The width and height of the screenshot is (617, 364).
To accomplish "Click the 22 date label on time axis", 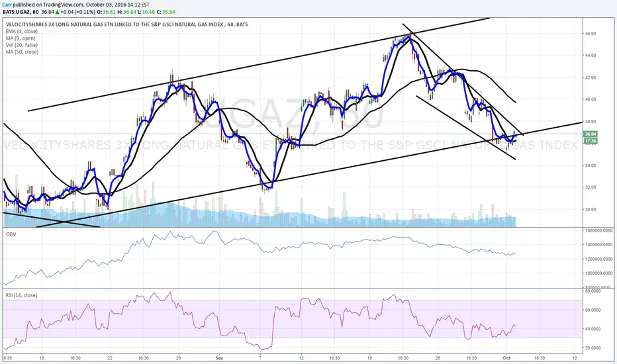I will point(110,358).
